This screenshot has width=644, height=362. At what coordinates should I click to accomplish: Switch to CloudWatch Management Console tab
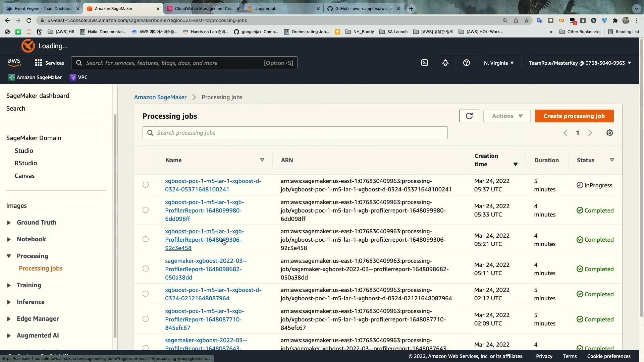(203, 9)
